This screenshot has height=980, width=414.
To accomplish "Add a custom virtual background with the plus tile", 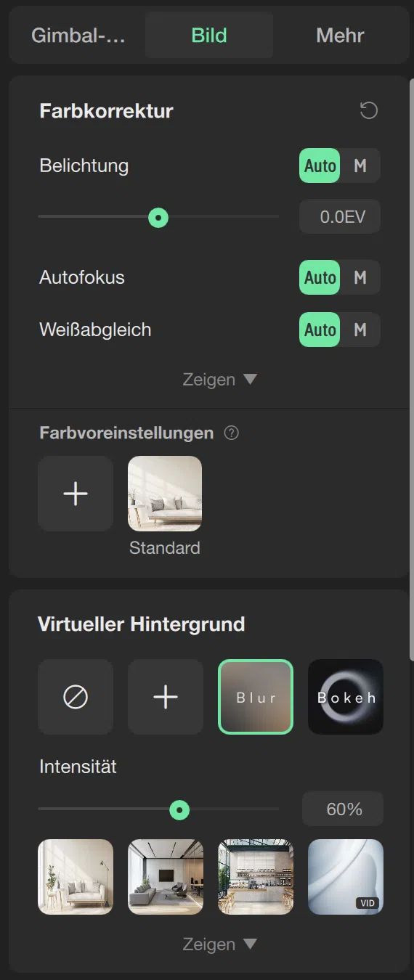I will [166, 697].
